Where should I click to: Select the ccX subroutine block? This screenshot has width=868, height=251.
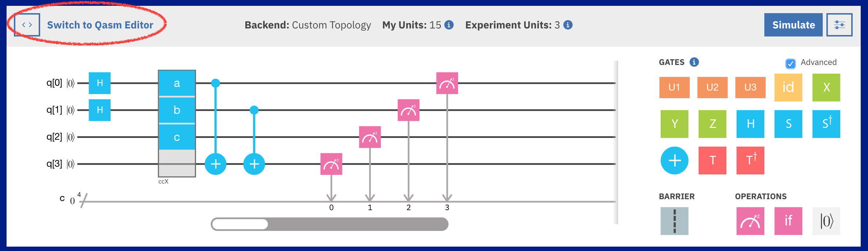coord(177,123)
